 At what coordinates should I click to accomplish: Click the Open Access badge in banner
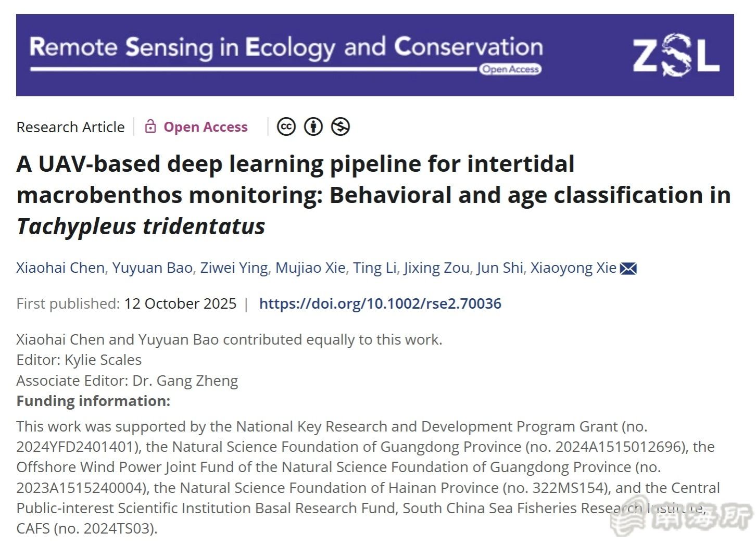pyautogui.click(x=510, y=69)
